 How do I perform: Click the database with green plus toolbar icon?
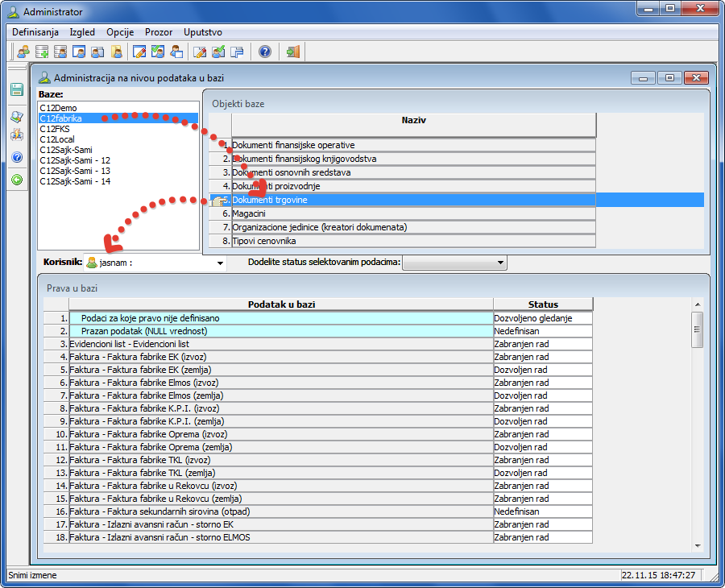pos(42,52)
